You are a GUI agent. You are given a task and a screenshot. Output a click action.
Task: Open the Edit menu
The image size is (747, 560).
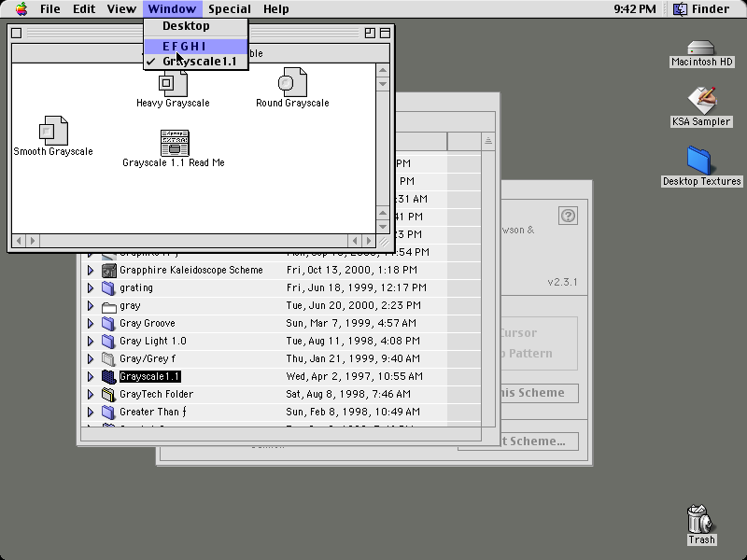pyautogui.click(x=84, y=9)
